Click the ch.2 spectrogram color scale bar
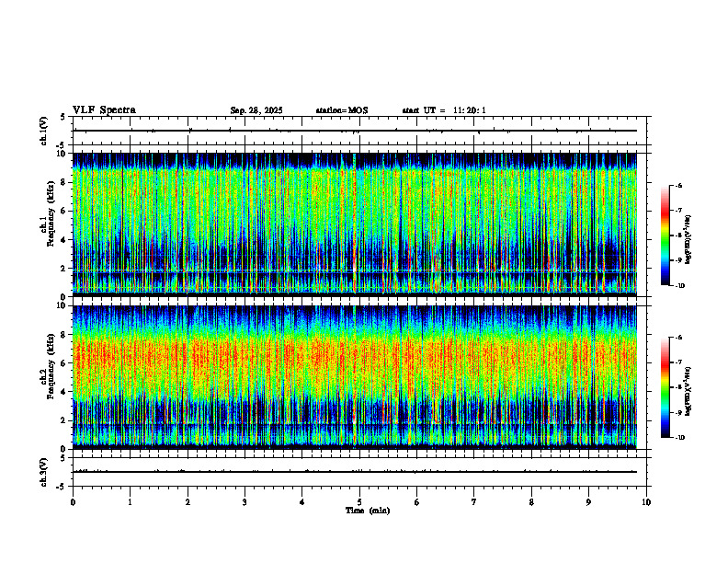Screen dimensions: 728x563 tap(665, 387)
